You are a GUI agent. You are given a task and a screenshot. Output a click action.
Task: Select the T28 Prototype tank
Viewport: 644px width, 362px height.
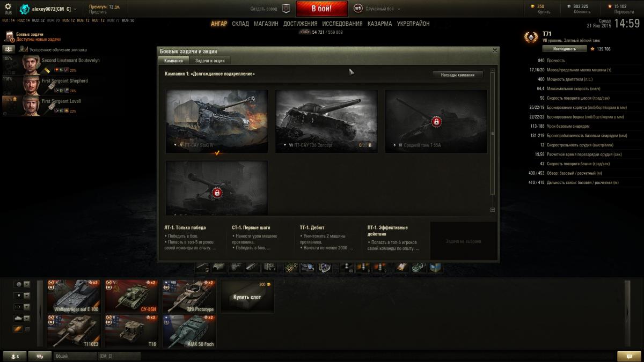[189, 296]
